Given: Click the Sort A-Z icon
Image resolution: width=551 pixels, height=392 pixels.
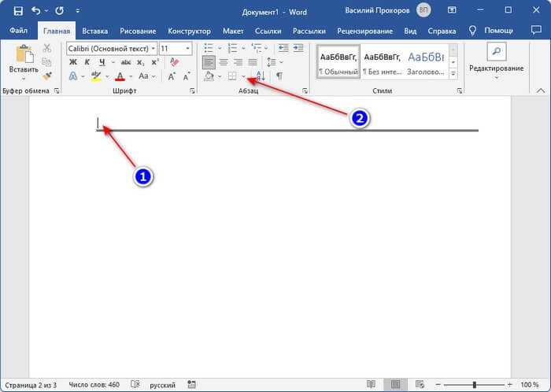Looking at the screenshot, I should coord(261,76).
